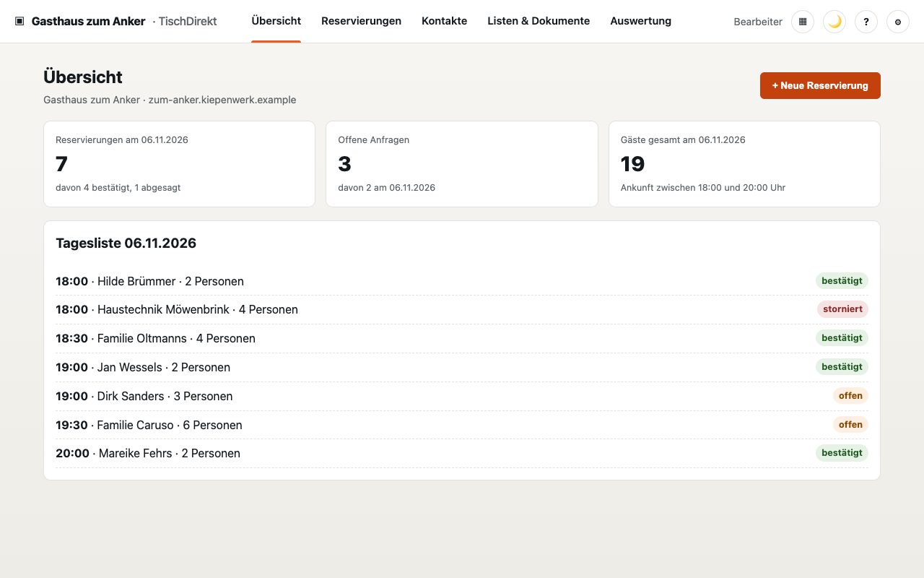Toggle dark mode with moon icon
924x578 pixels.
[x=834, y=22]
